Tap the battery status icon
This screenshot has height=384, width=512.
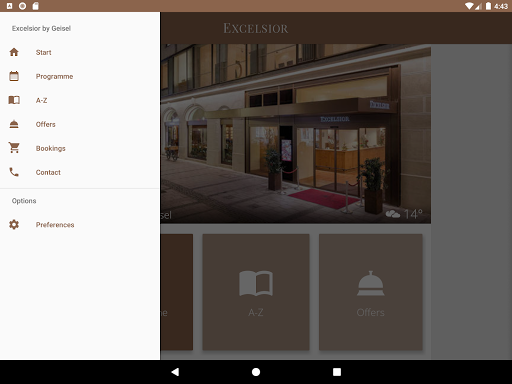(x=488, y=6)
